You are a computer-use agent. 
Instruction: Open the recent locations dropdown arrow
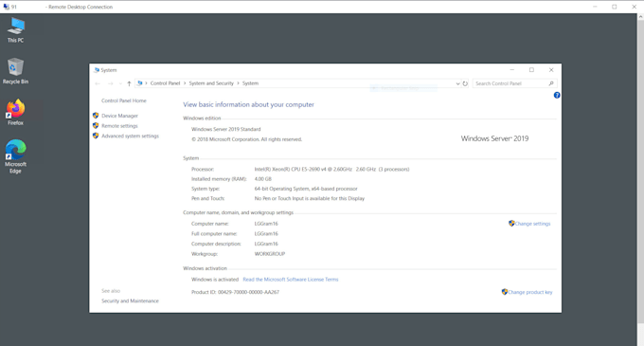pos(120,83)
